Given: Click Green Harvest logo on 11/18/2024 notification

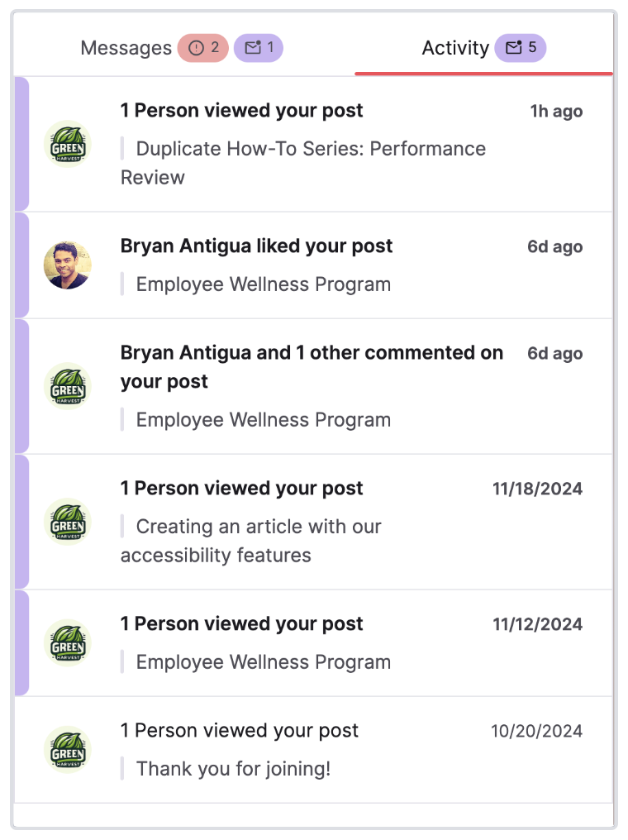Looking at the screenshot, I should click(68, 522).
